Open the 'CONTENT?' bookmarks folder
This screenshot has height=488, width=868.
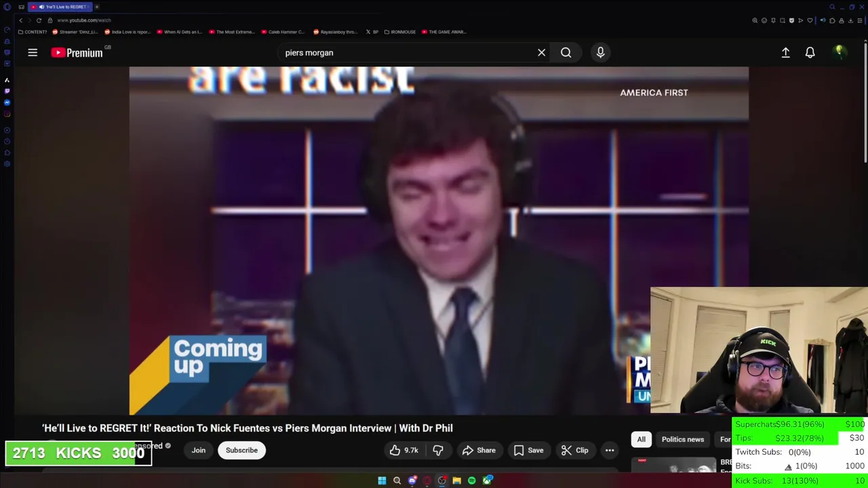[33, 32]
